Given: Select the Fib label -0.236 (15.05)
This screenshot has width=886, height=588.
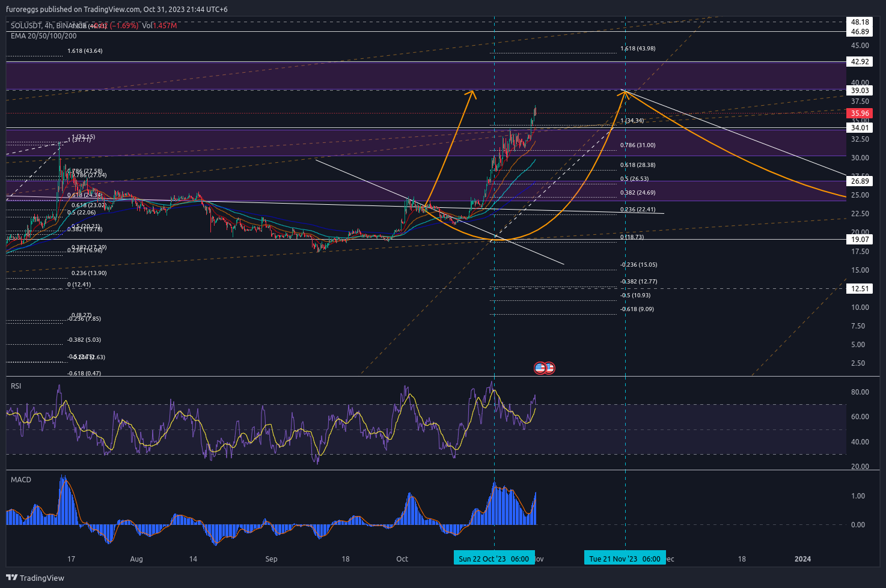Looking at the screenshot, I should 639,265.
